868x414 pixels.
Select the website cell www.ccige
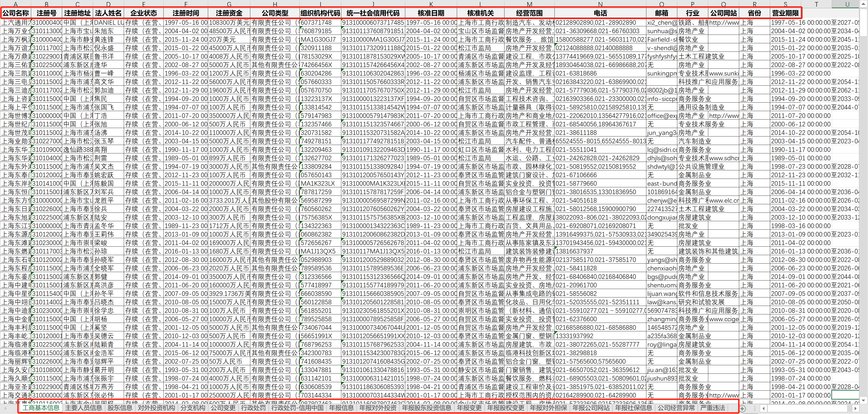tap(723, 319)
